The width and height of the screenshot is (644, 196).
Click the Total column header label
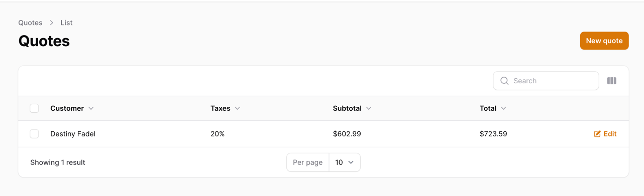(488, 108)
